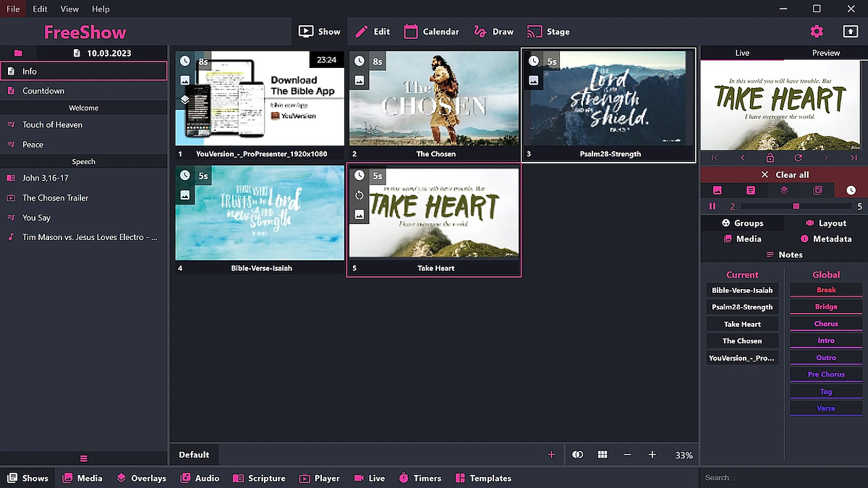The height and width of the screenshot is (488, 868).
Task: Open the Show tab
Action: pyautogui.click(x=319, y=31)
